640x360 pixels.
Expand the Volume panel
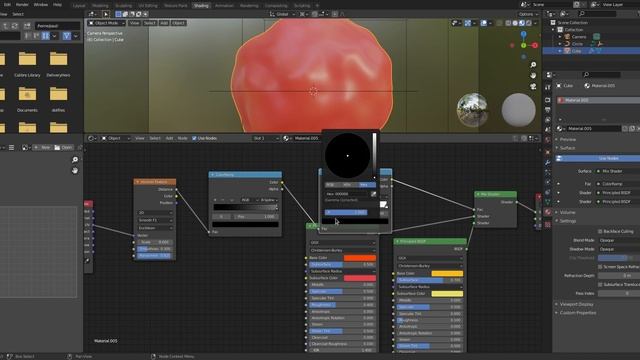[567, 212]
